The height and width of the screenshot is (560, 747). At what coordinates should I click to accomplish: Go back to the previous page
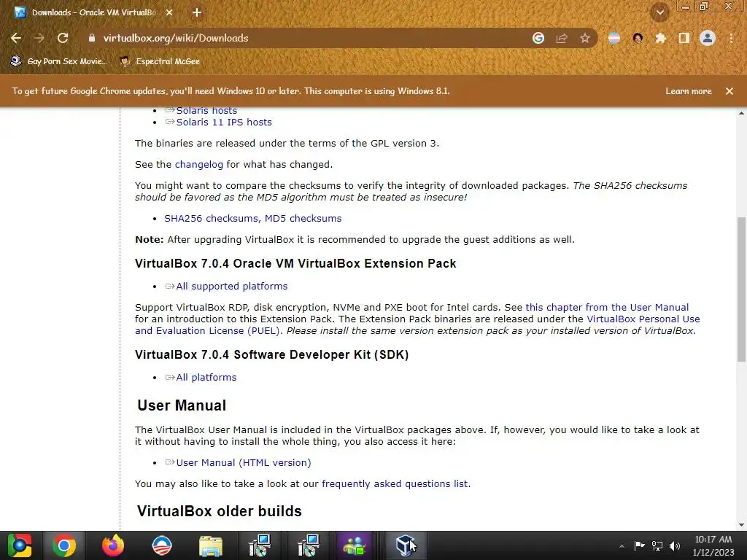click(16, 38)
